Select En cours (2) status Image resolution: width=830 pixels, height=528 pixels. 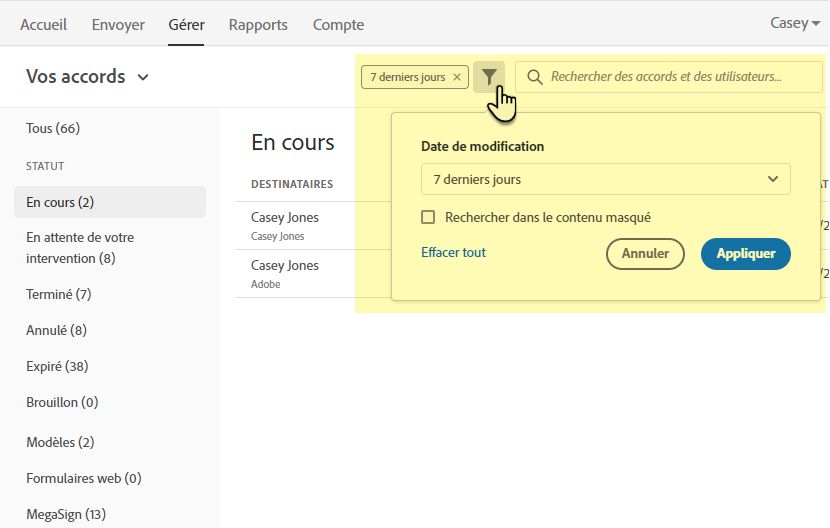tap(110, 202)
